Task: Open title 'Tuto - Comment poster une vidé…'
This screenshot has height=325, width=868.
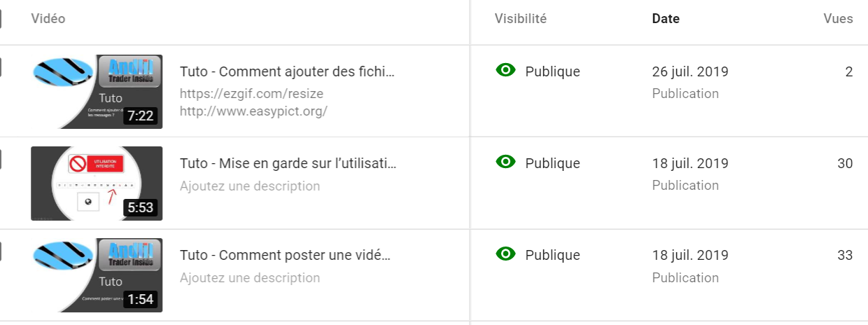Action: 285,255
